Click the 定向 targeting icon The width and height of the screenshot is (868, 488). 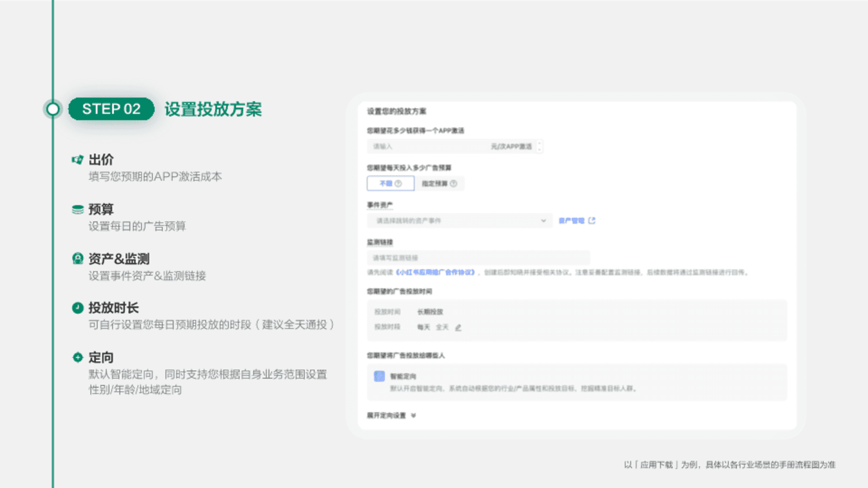coord(77,357)
